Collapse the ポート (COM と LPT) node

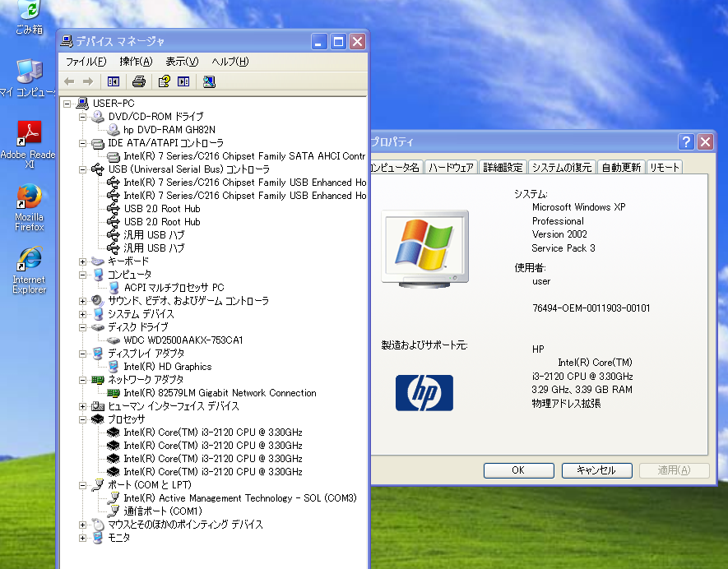click(82, 485)
